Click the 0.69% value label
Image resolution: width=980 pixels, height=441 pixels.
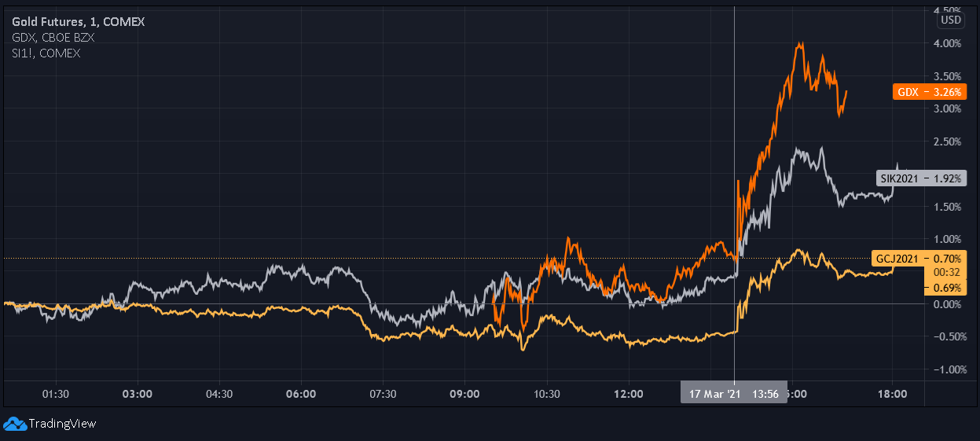click(x=947, y=288)
